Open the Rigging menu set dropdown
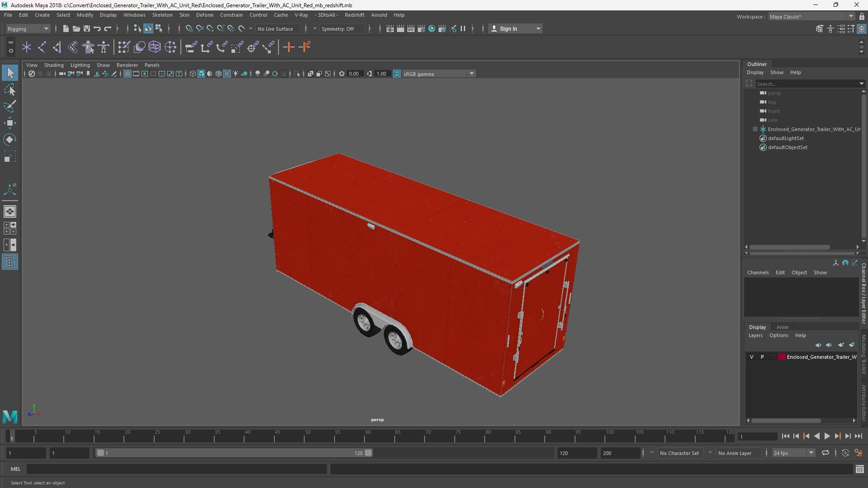This screenshot has width=868, height=488. pos(28,28)
